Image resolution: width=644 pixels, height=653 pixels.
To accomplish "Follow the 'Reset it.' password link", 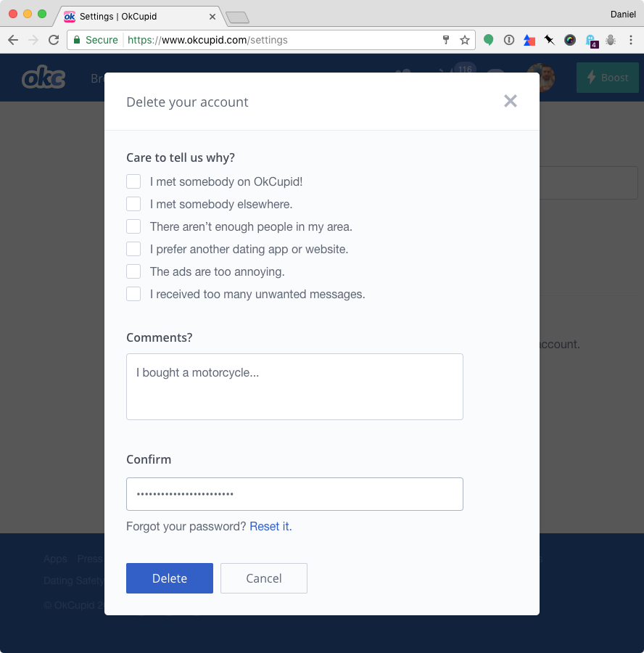I will (271, 527).
